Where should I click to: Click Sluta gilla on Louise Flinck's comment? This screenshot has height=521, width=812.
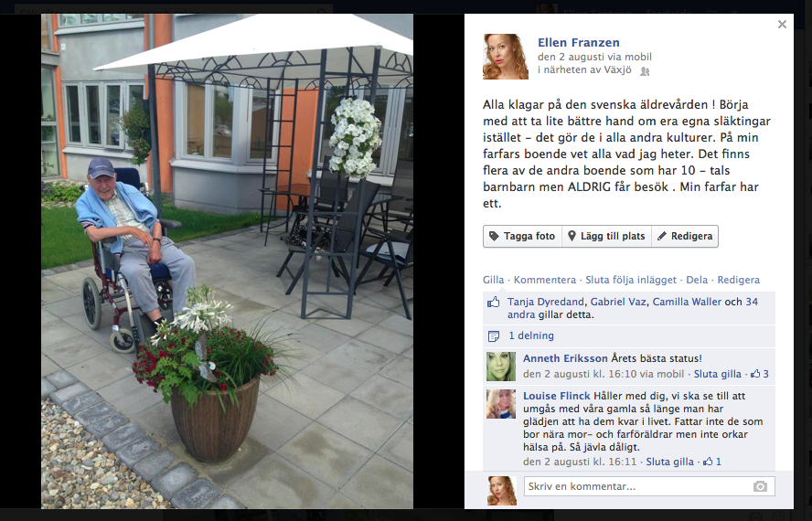(x=669, y=462)
